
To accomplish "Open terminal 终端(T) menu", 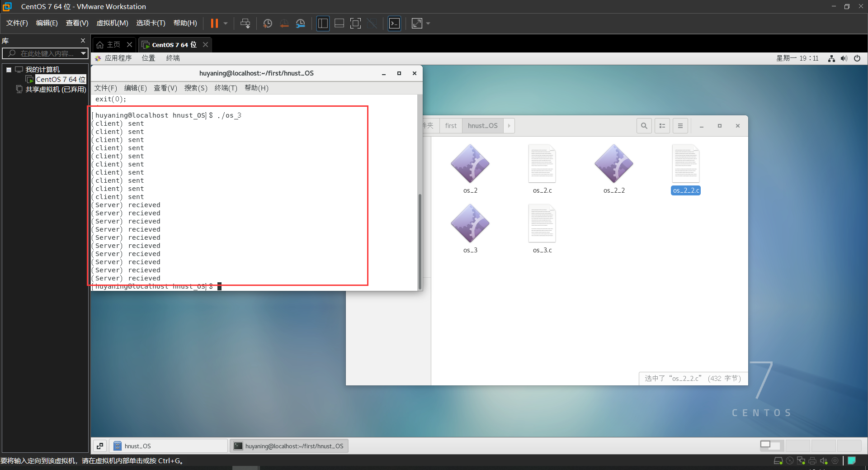I will tap(226, 88).
